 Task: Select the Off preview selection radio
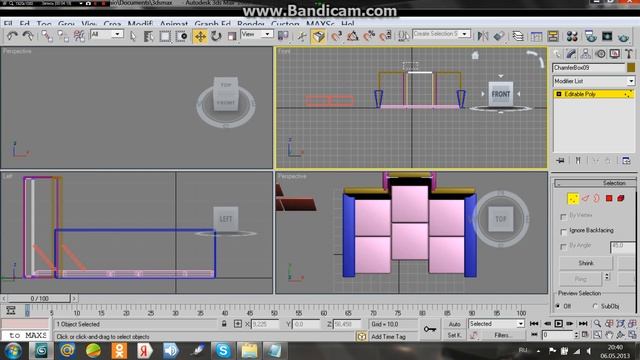click(x=558, y=306)
